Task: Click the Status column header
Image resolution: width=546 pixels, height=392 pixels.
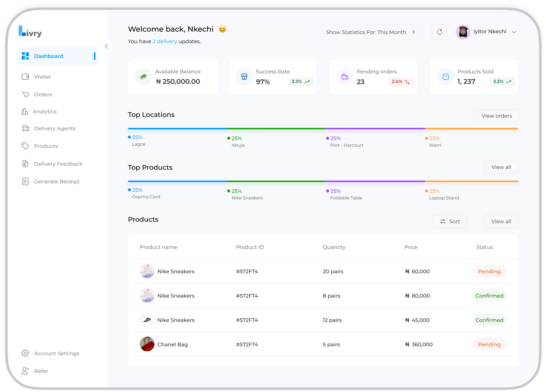Action: tap(484, 247)
